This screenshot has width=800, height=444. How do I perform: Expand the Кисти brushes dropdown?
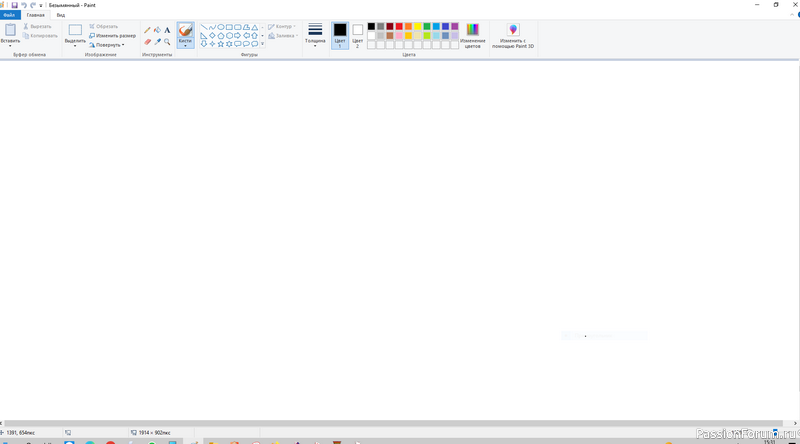185,45
